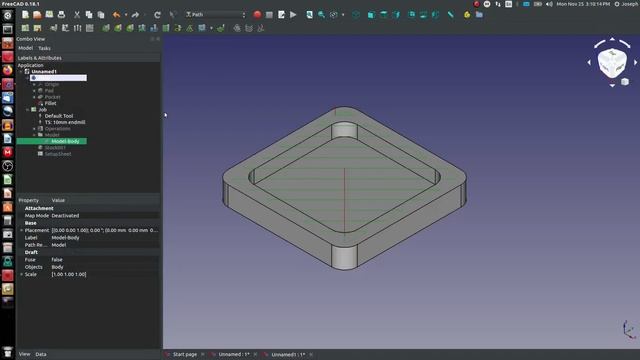This screenshot has width=640, height=360.
Task: Click the Undo arrow icon
Action: point(116,15)
